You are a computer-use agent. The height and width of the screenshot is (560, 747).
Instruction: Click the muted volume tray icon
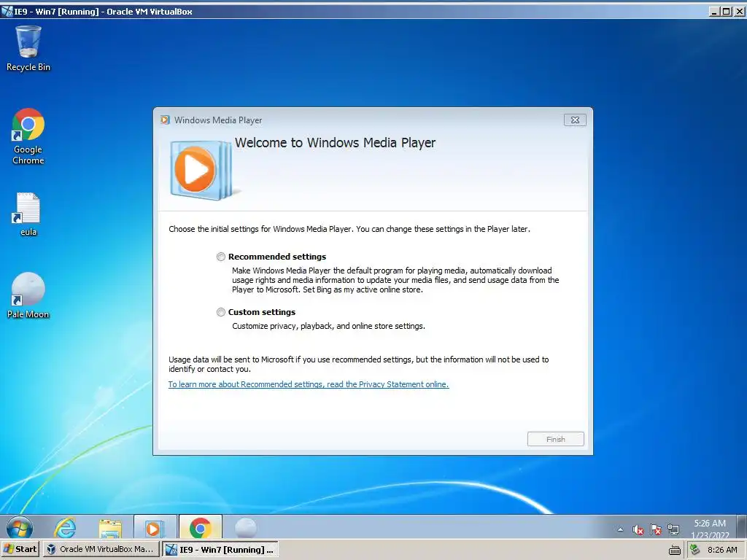pyautogui.click(x=638, y=529)
